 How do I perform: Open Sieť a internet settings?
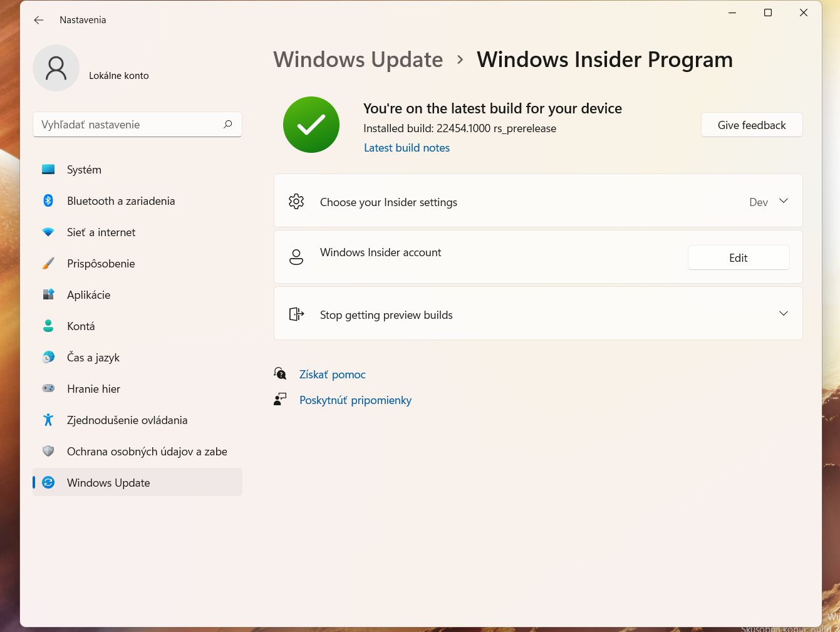click(137, 232)
